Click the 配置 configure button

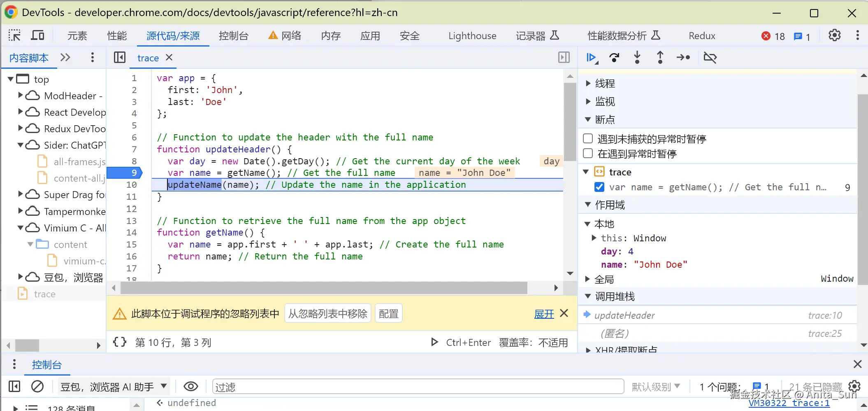pos(389,314)
